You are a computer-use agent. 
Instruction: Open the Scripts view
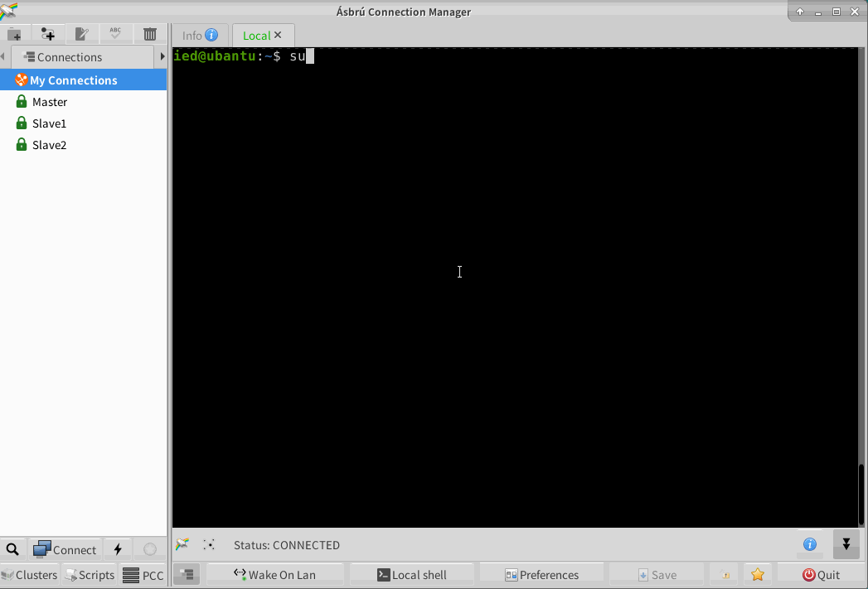pos(90,575)
